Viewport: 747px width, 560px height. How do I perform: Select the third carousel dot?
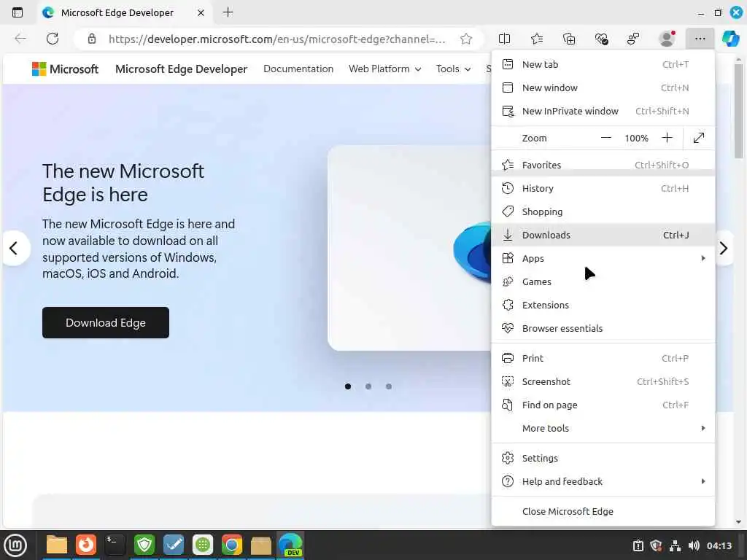389,386
